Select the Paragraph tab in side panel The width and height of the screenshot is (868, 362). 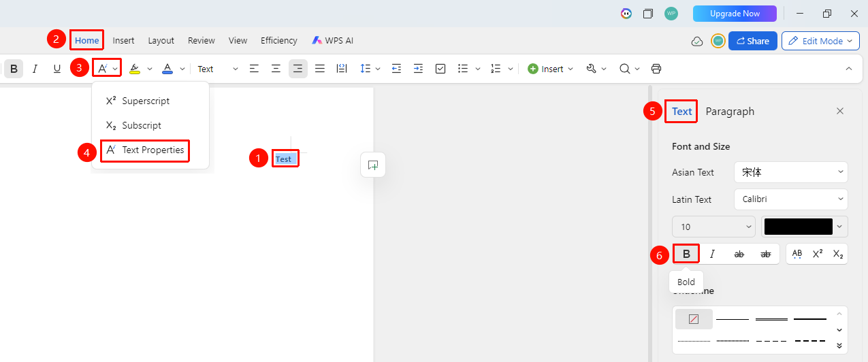point(730,112)
